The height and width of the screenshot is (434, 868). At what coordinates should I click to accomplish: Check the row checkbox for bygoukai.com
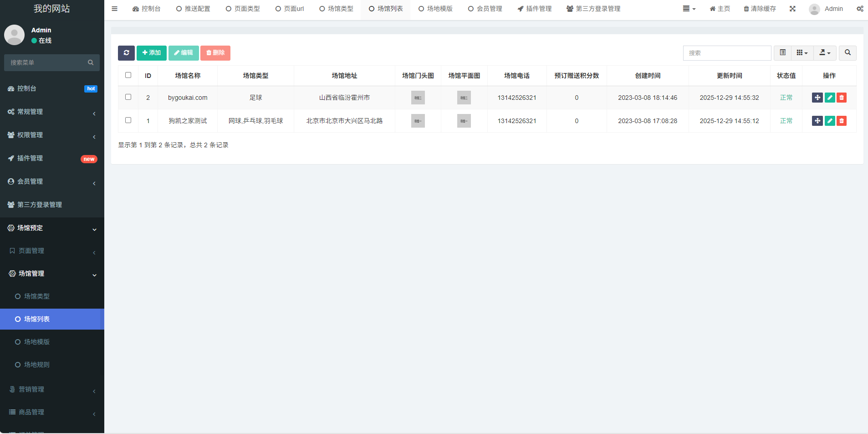click(x=128, y=97)
